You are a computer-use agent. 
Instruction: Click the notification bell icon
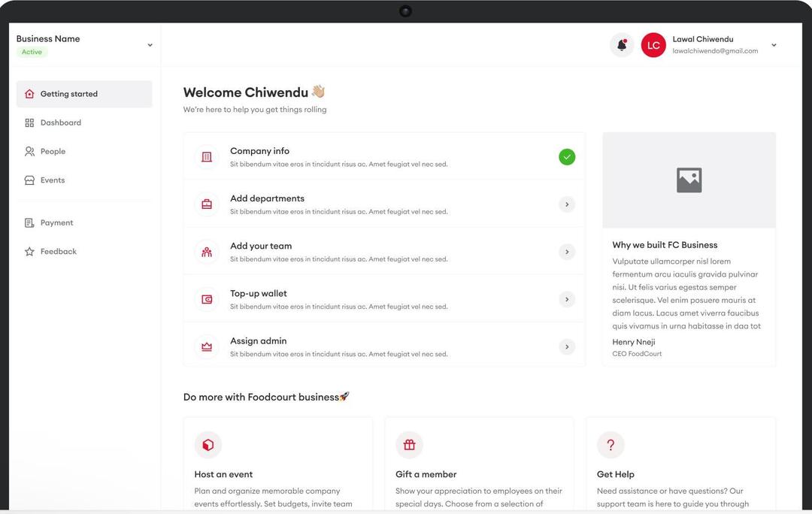[x=622, y=45]
